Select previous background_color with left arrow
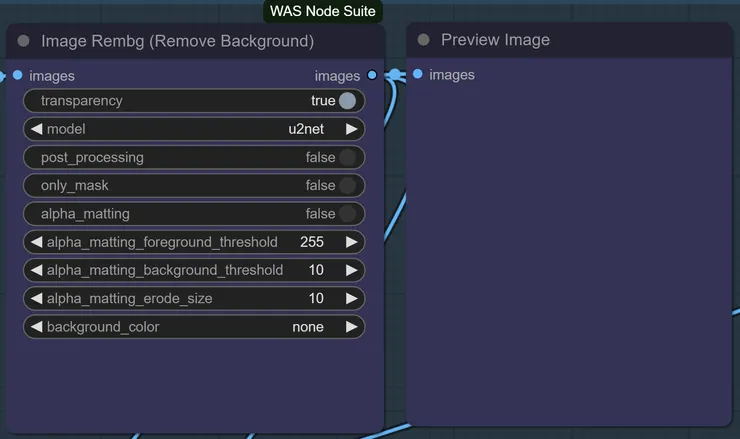This screenshot has height=439, width=740. 36,327
